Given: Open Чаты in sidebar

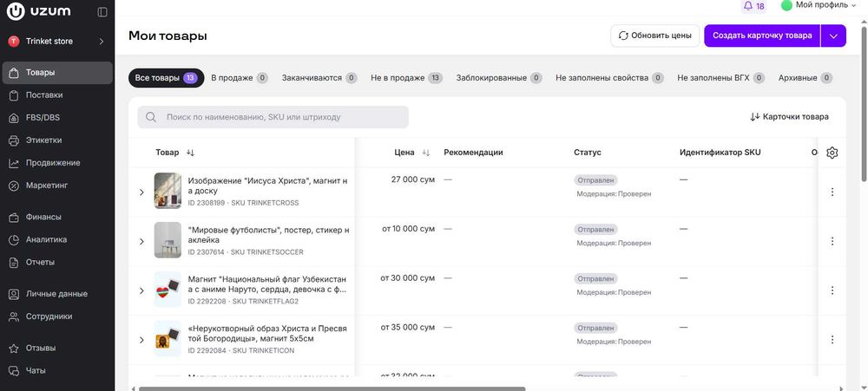Looking at the screenshot, I should click(x=57, y=371).
